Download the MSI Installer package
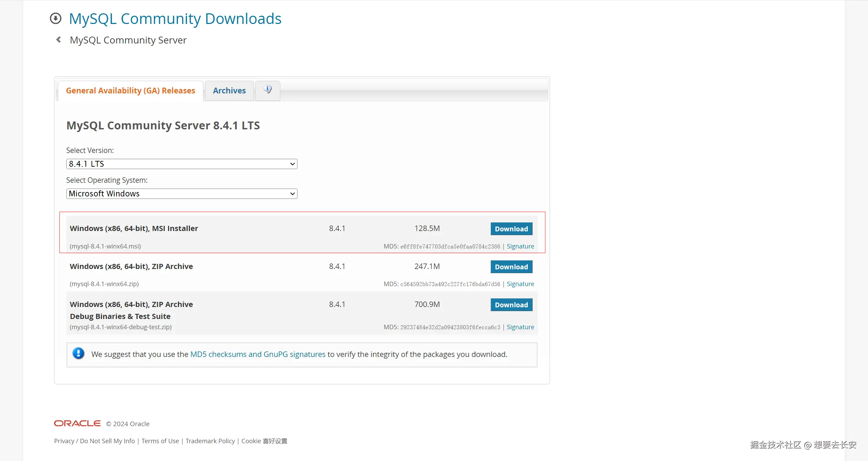868x461 pixels. coord(511,229)
